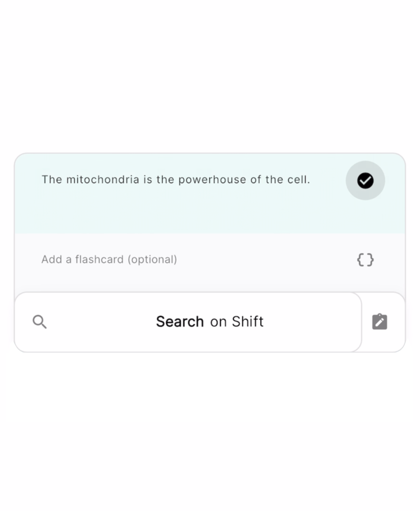Image resolution: width=420 pixels, height=511 pixels.
Task: Open the note editor clipboard icon
Action: [379, 322]
